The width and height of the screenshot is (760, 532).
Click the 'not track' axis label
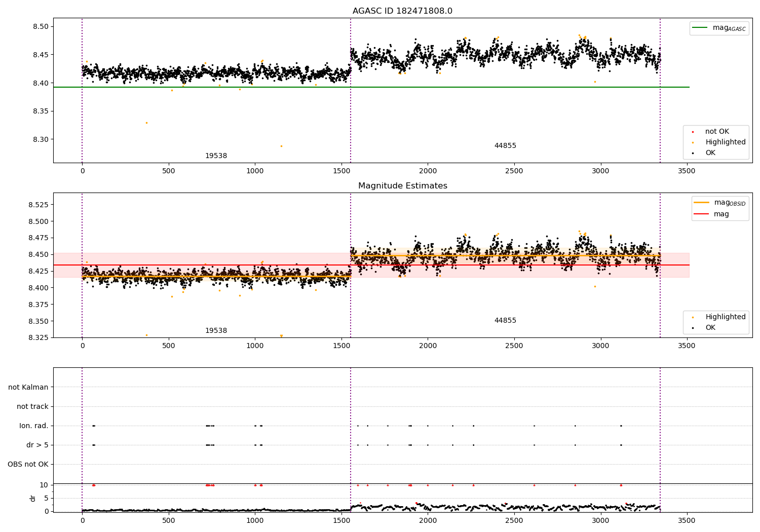pyautogui.click(x=32, y=406)
